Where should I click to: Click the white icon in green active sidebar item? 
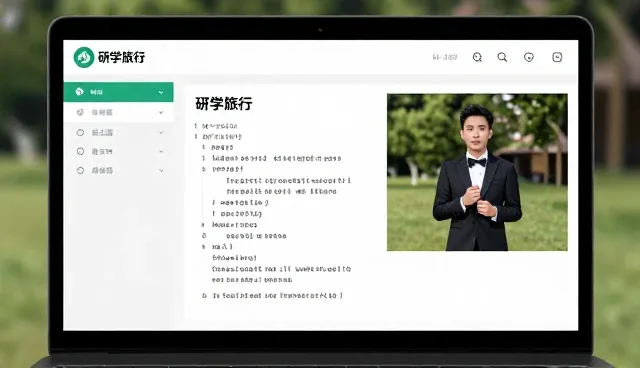pyautogui.click(x=80, y=92)
